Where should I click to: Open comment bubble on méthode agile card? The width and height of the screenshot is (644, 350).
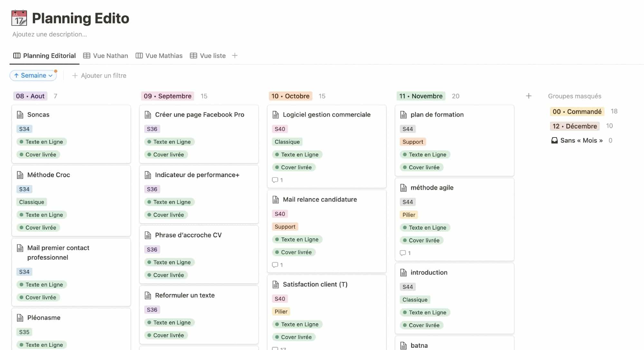403,253
